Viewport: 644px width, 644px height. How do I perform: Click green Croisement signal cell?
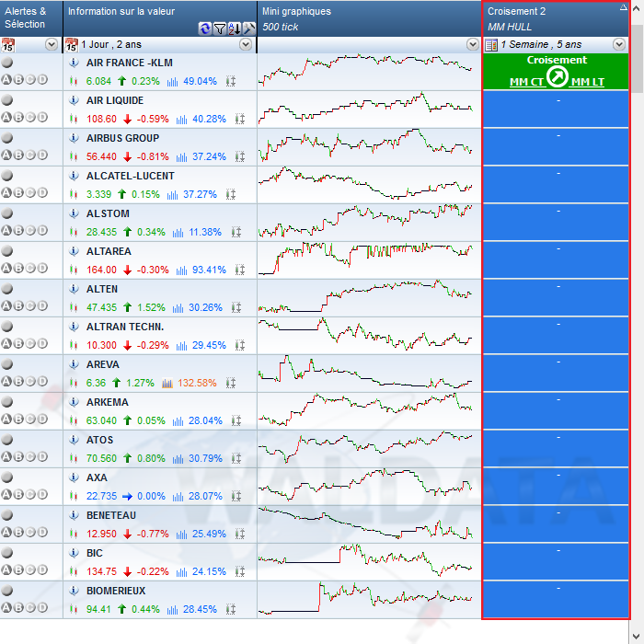coord(556,72)
